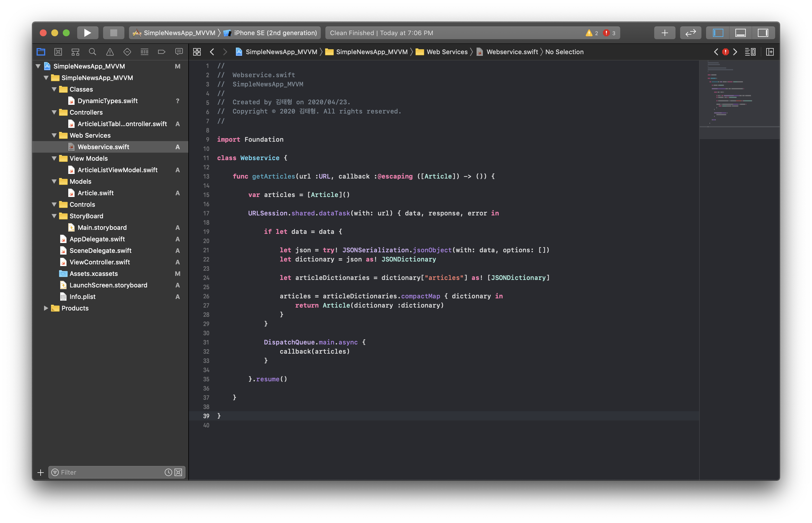This screenshot has height=523, width=812.
Task: Open the Issue navigator warning icon
Action: [x=110, y=52]
